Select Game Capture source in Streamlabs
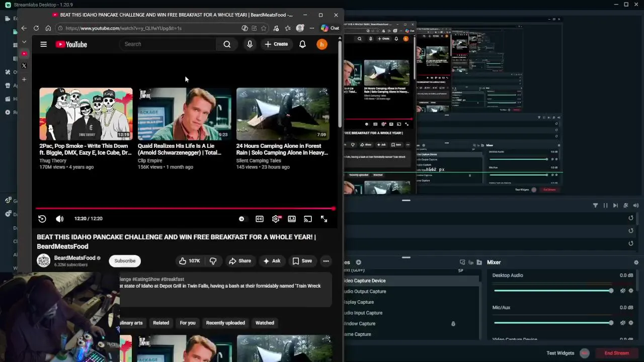This screenshot has width=644, height=362. coord(412,334)
